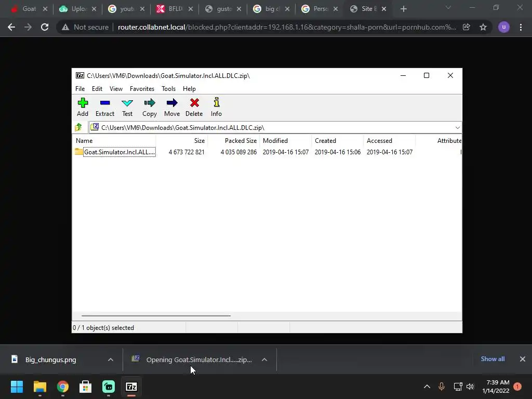Click the Add toolbar button in 7-Zip
This screenshot has width=532, height=399.
(83, 107)
